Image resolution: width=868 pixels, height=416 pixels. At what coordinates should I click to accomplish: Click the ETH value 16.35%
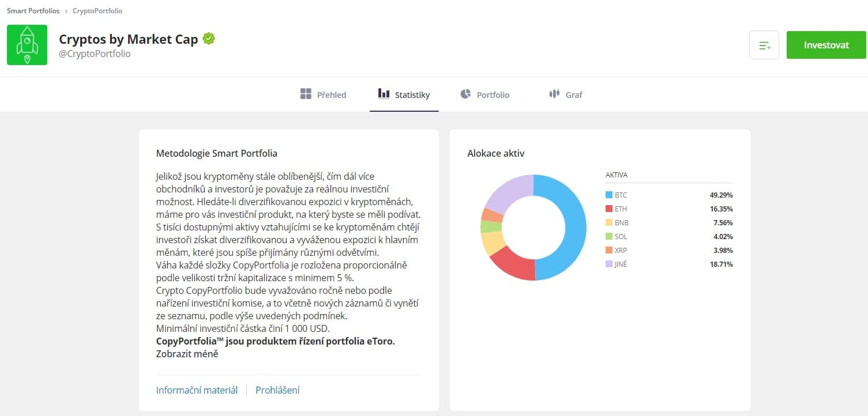point(721,209)
